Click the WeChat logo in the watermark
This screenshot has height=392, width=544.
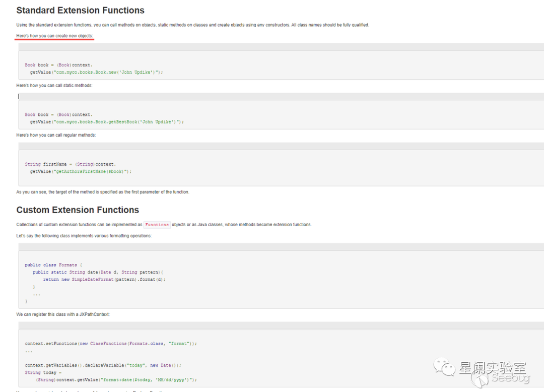444,366
